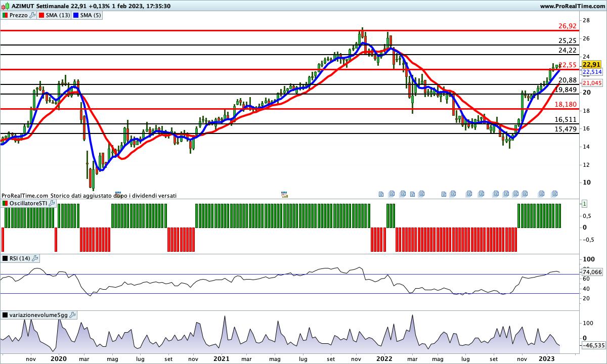Click the 2022 year mark on time axis
This screenshot has width=607, height=364.
tap(384, 358)
